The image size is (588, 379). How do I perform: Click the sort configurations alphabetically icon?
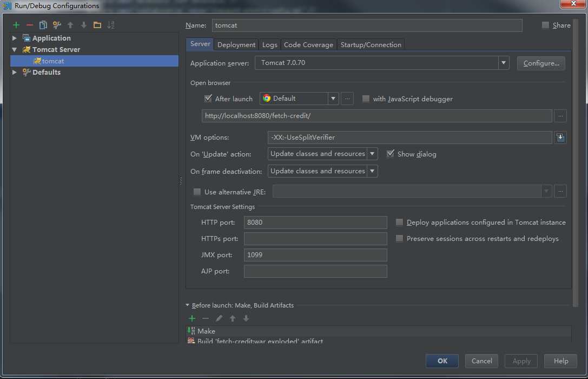click(x=111, y=25)
